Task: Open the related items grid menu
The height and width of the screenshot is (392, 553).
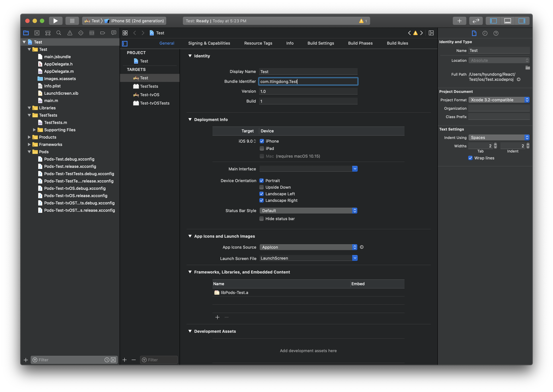Action: (x=125, y=33)
